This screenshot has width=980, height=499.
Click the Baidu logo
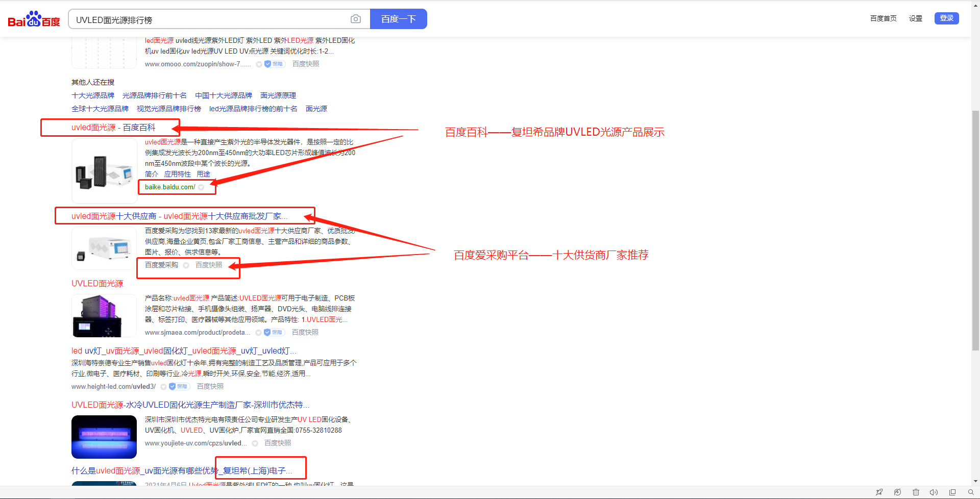pos(34,19)
